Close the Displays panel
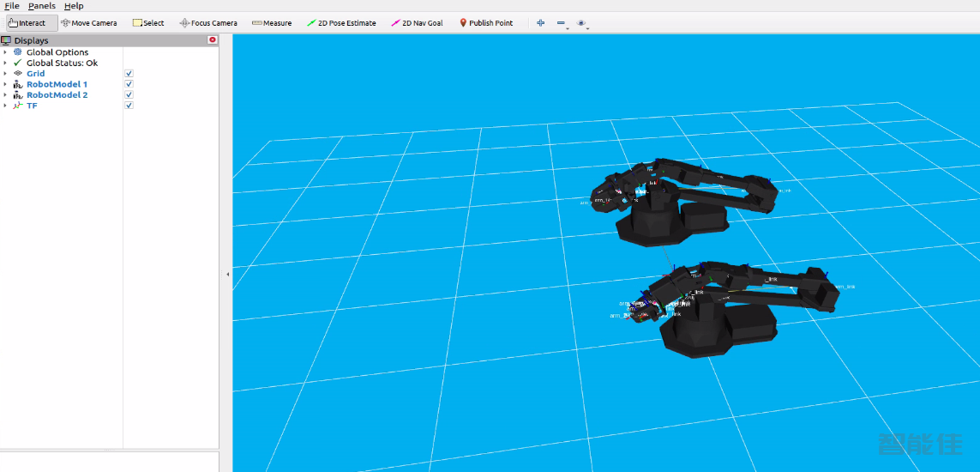 213,40
